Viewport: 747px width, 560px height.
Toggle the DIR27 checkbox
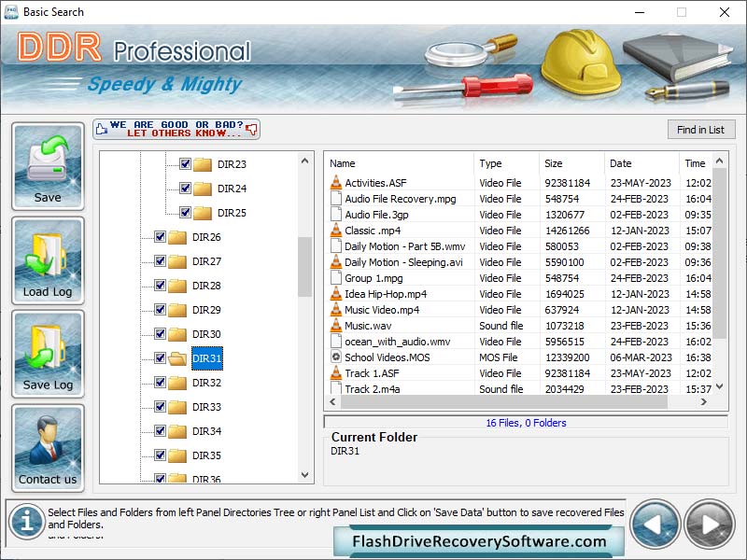tap(160, 261)
